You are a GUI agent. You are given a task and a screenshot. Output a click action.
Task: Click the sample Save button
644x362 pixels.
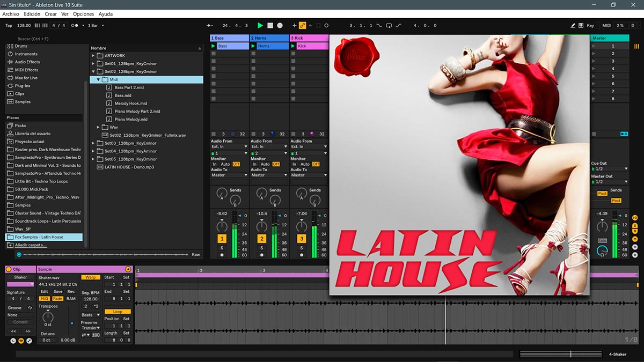pos(57,292)
